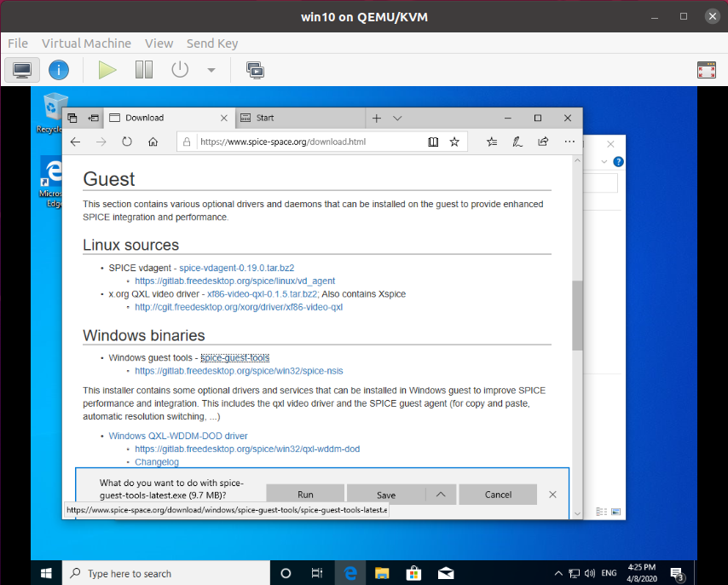
Task: Expand the shutdown options dropdown arrow
Action: point(211,70)
